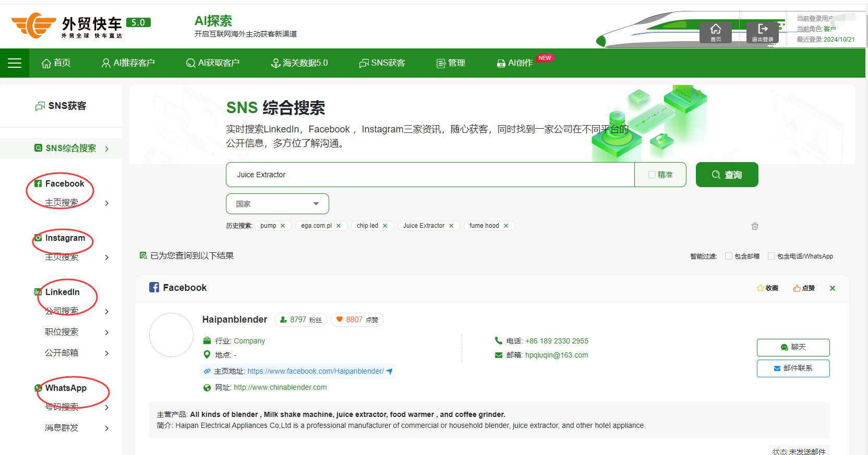868x455 pixels.
Task: Remove 'fume hood' history tag
Action: coord(506,226)
